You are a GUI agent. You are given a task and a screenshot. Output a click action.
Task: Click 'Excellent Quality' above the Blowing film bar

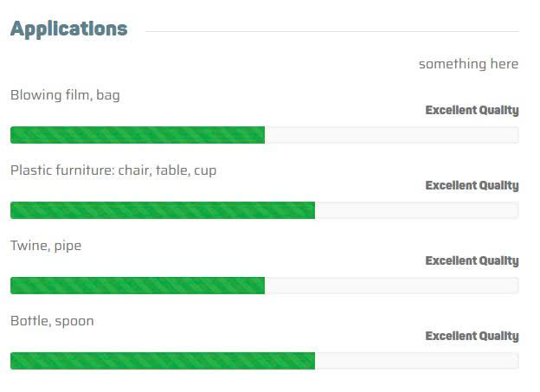(472, 111)
